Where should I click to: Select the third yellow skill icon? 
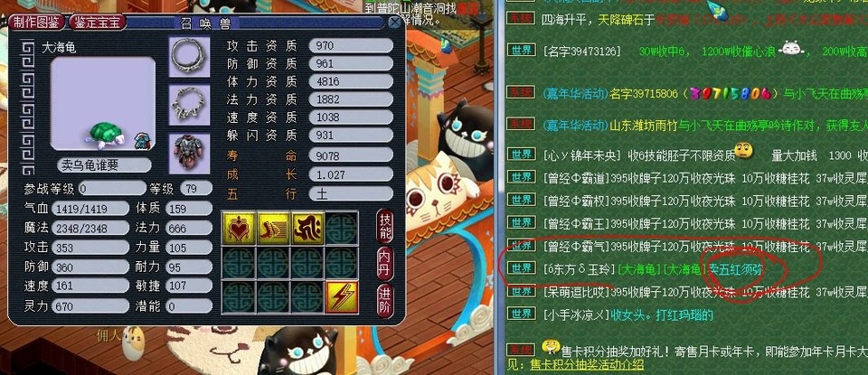pos(307,228)
